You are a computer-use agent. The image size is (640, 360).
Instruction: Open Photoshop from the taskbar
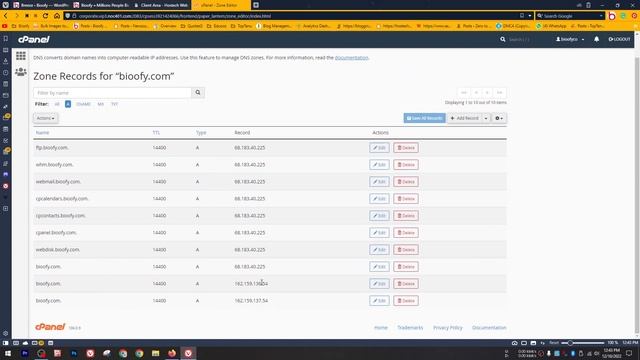coord(74,353)
